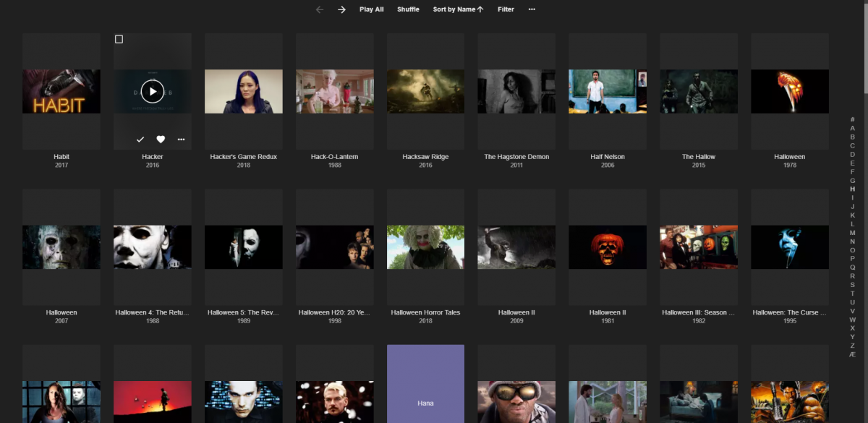This screenshot has width=868, height=423.
Task: Open Hacker card more options
Action: tap(181, 139)
